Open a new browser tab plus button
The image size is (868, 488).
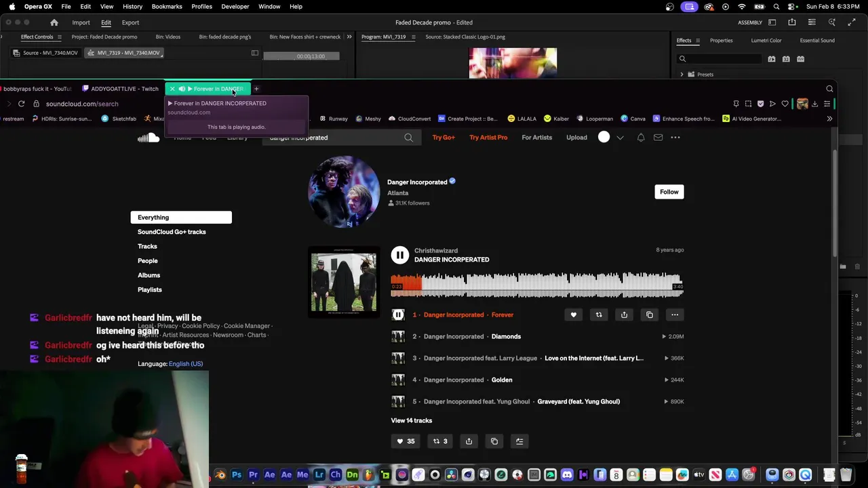pos(256,89)
